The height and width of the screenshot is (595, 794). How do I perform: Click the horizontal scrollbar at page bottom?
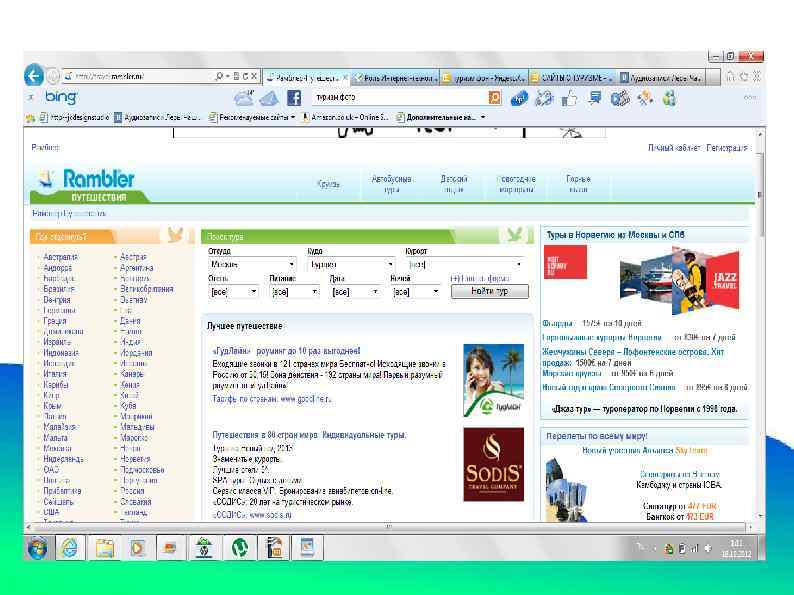tap(389, 527)
